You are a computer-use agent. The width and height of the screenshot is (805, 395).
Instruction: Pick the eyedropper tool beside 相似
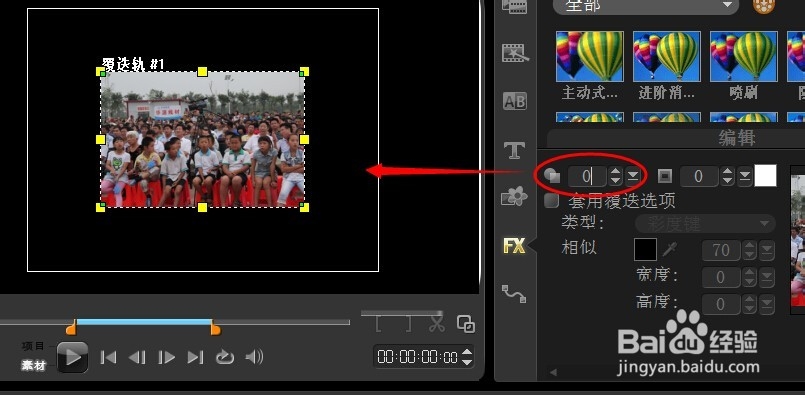669,250
